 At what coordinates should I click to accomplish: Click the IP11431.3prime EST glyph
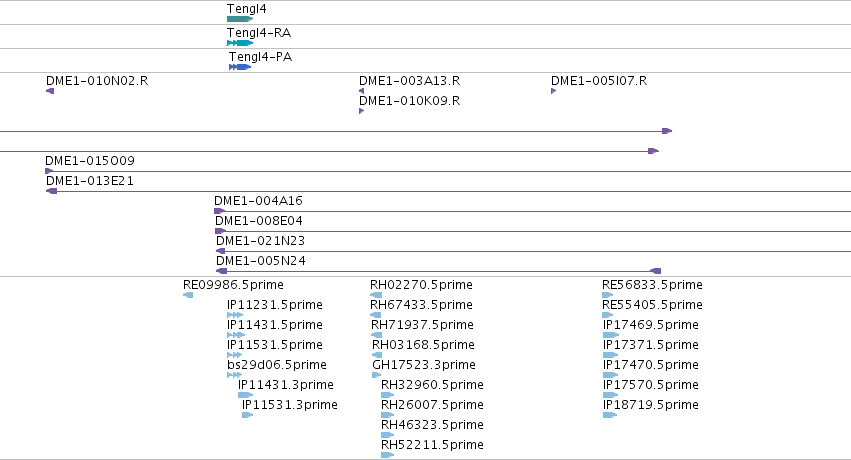click(246, 395)
